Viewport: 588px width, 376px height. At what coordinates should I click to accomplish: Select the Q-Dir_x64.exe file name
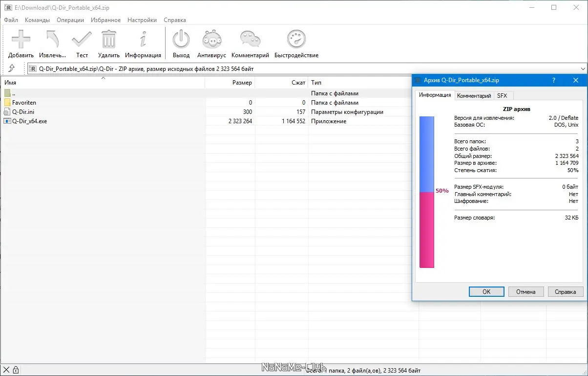point(29,121)
